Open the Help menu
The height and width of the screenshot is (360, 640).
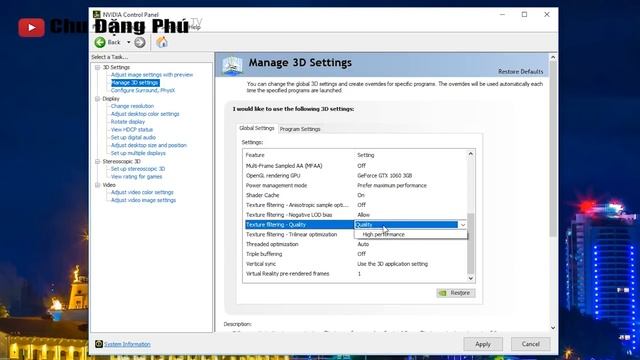point(194,27)
